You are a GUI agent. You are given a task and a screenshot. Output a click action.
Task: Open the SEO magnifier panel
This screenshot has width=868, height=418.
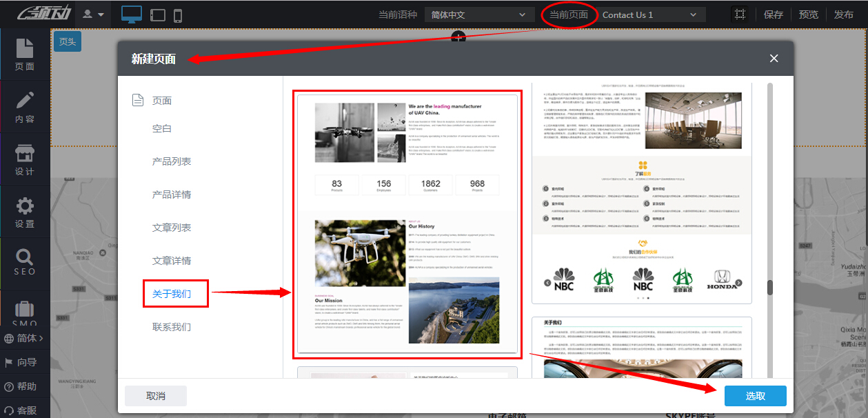[25, 263]
